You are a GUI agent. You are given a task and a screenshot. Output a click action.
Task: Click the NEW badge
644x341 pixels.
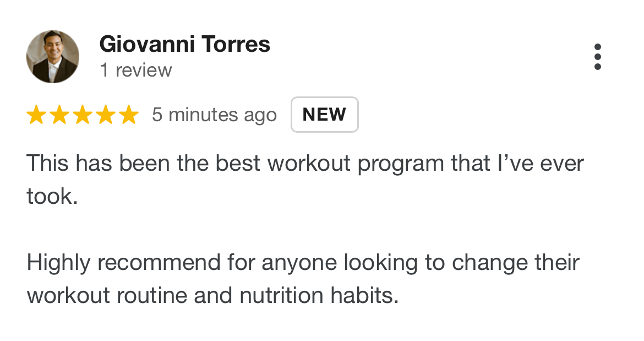pyautogui.click(x=324, y=115)
